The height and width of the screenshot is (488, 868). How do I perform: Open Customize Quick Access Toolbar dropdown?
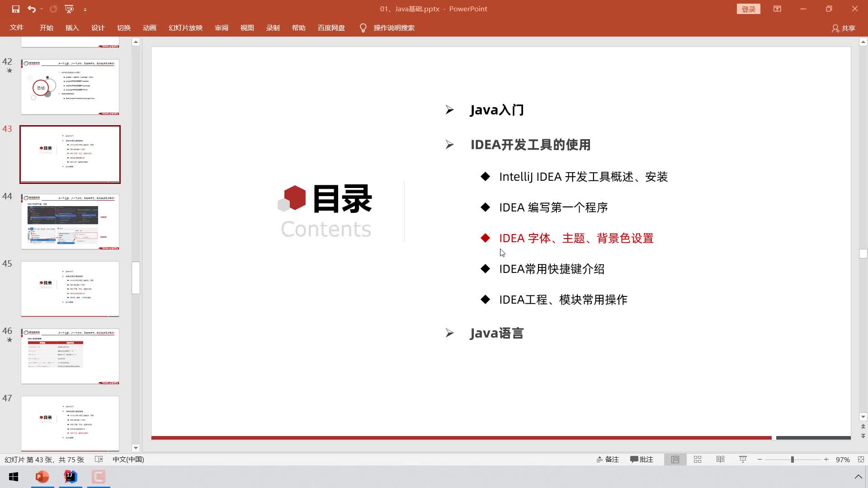[85, 9]
